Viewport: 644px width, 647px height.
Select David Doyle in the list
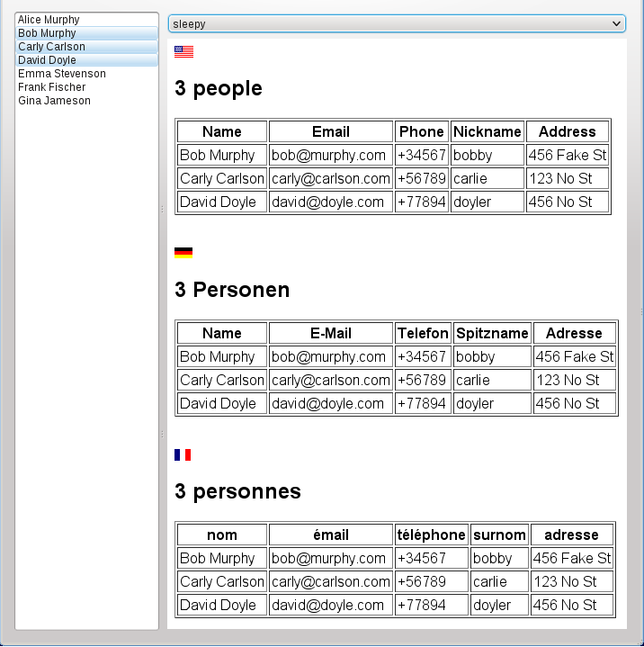(x=47, y=60)
